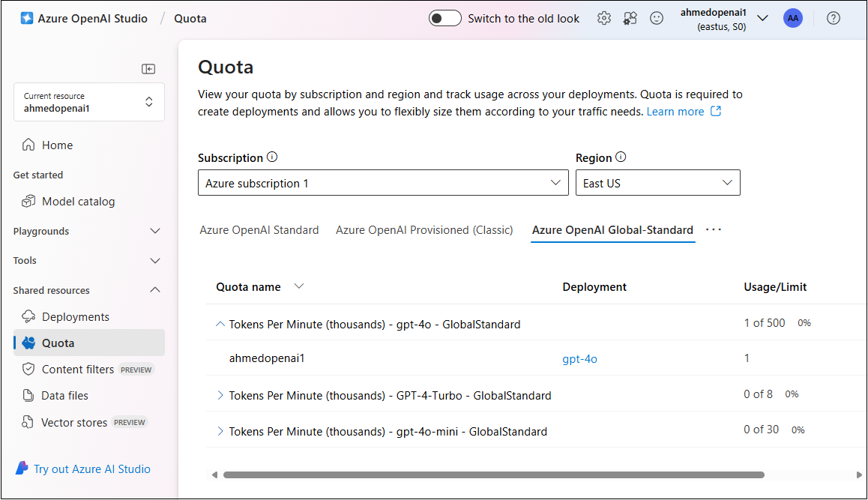Click the horizontal scrollbar under the table
This screenshot has height=500, width=868.
493,475
